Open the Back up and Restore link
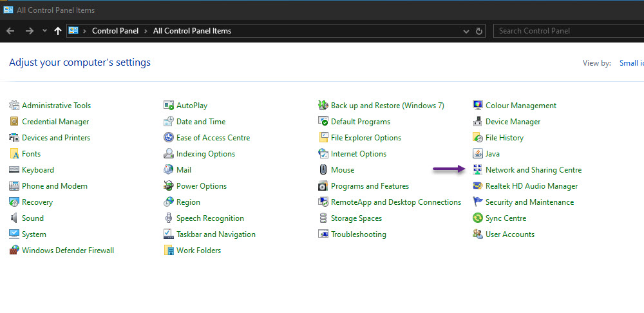Screen dimensions: 644x313 [387, 106]
